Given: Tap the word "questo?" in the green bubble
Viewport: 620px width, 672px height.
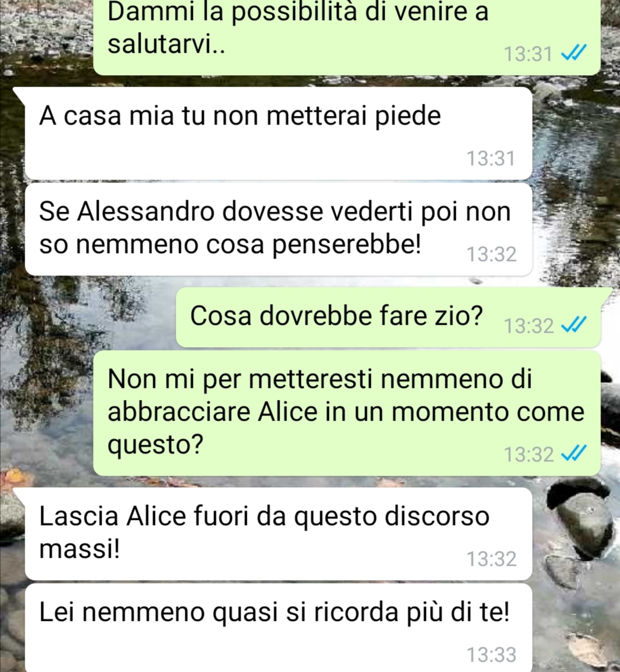Looking at the screenshot, I should (x=155, y=446).
